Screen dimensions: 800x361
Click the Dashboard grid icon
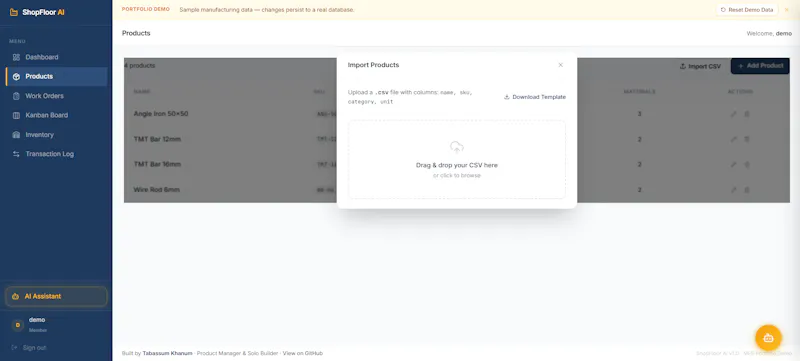click(x=16, y=57)
